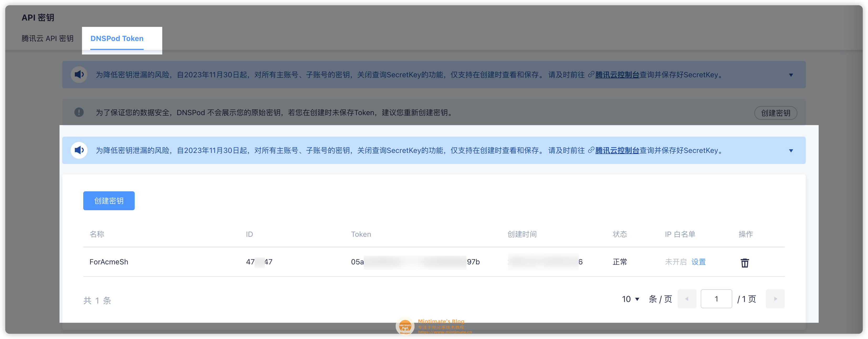Expand the dimmed top notice arrow

[791, 75]
